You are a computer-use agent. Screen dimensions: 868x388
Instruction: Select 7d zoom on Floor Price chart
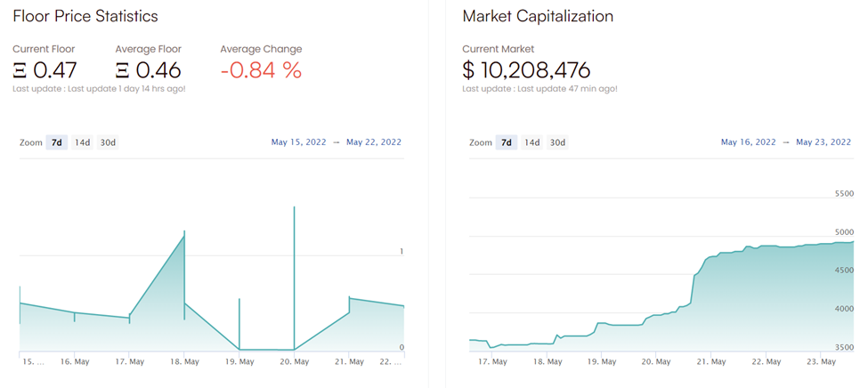click(57, 142)
